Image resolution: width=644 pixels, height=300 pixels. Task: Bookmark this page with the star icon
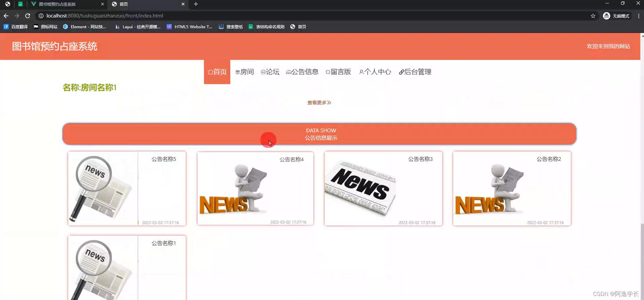593,16
